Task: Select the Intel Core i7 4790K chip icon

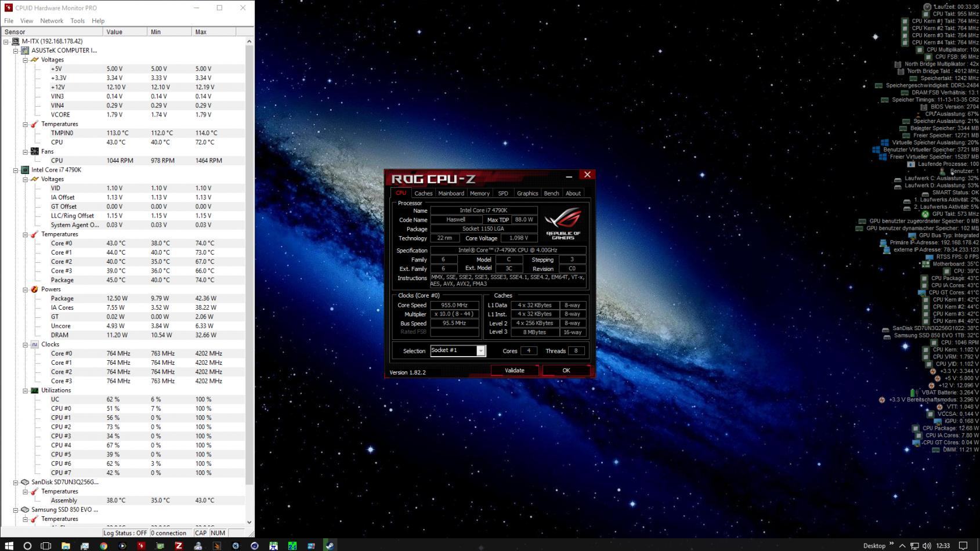Action: click(25, 170)
